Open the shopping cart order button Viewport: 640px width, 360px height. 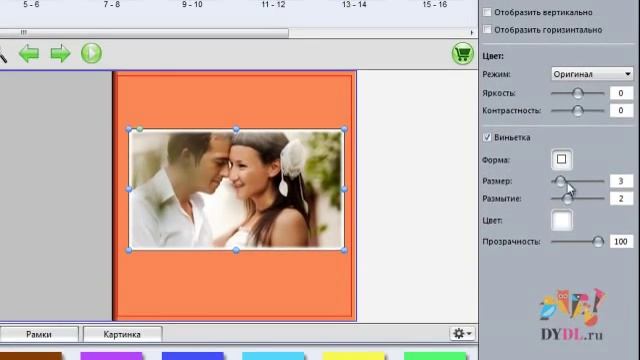click(x=462, y=53)
